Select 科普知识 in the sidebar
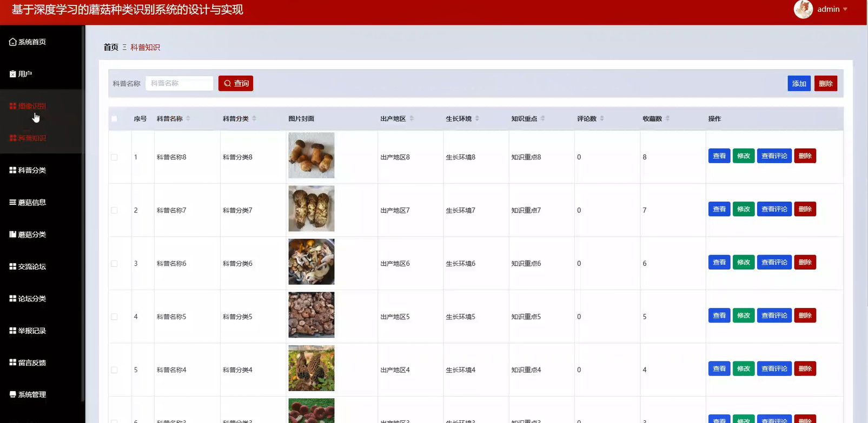This screenshot has height=423, width=868. [x=28, y=138]
